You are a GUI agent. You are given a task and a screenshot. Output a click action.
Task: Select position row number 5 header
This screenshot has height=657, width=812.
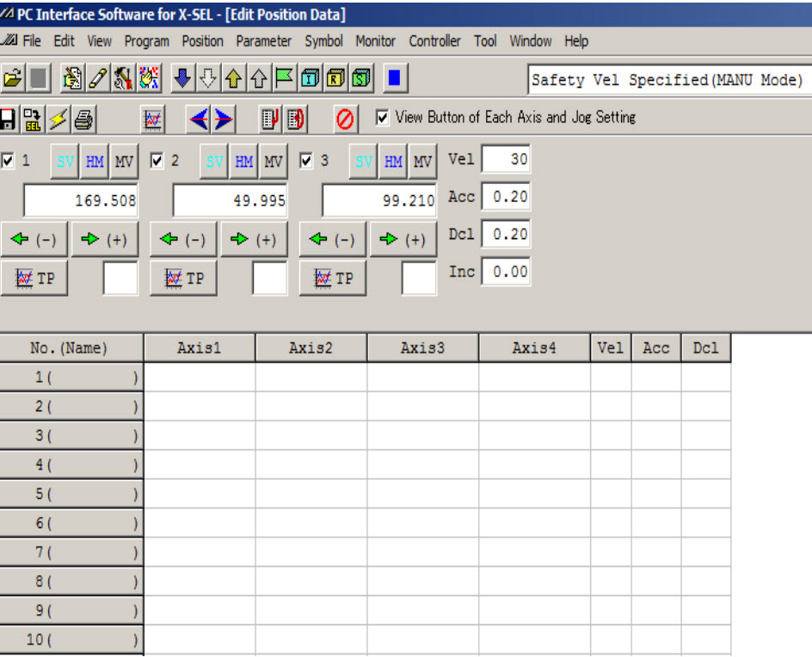[71, 494]
